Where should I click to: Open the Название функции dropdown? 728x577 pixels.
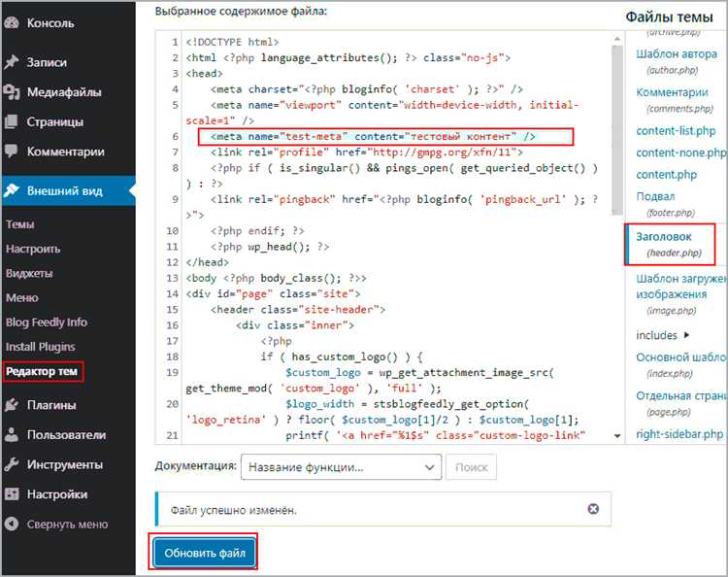[x=341, y=467]
